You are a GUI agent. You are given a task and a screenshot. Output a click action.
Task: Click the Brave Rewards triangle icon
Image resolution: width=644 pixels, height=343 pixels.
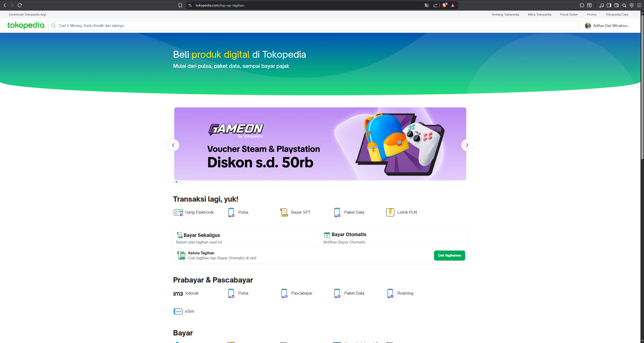point(453,5)
